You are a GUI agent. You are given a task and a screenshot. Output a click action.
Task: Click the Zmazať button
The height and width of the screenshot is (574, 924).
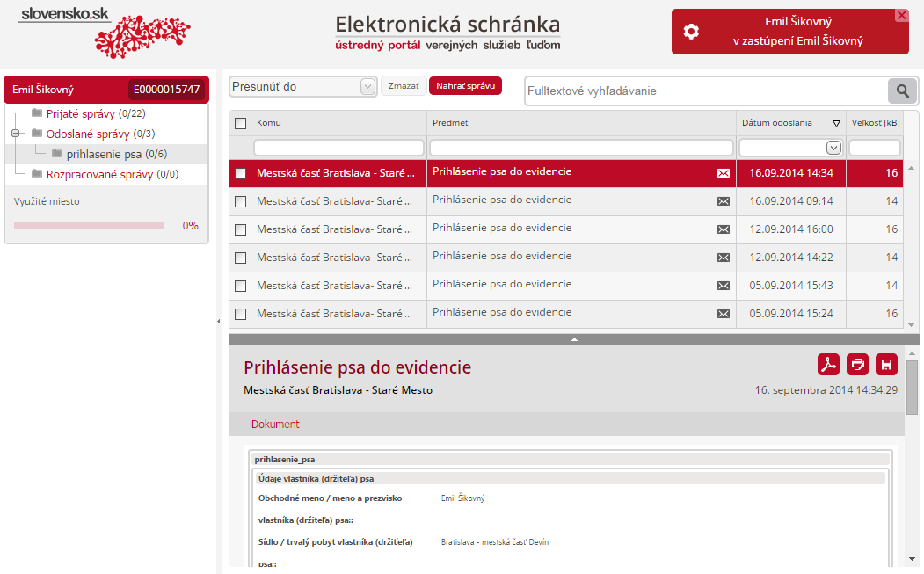[404, 86]
